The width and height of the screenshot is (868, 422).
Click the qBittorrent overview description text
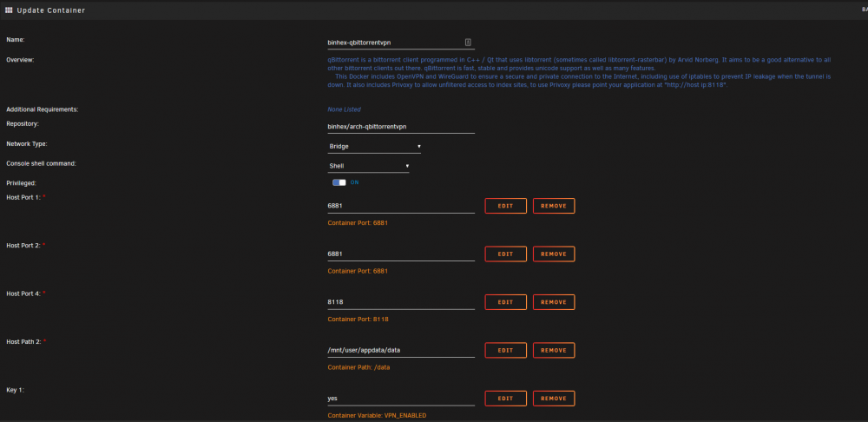coord(579,73)
